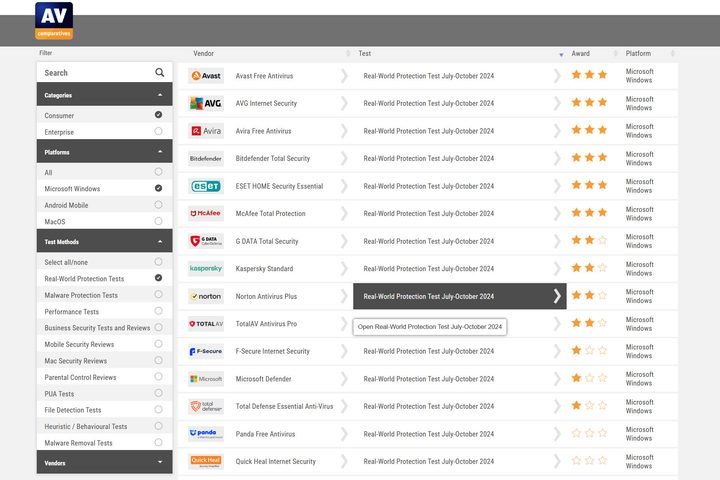Click the Microsoft vendor logo
Image resolution: width=720 pixels, height=480 pixels.
coord(206,379)
